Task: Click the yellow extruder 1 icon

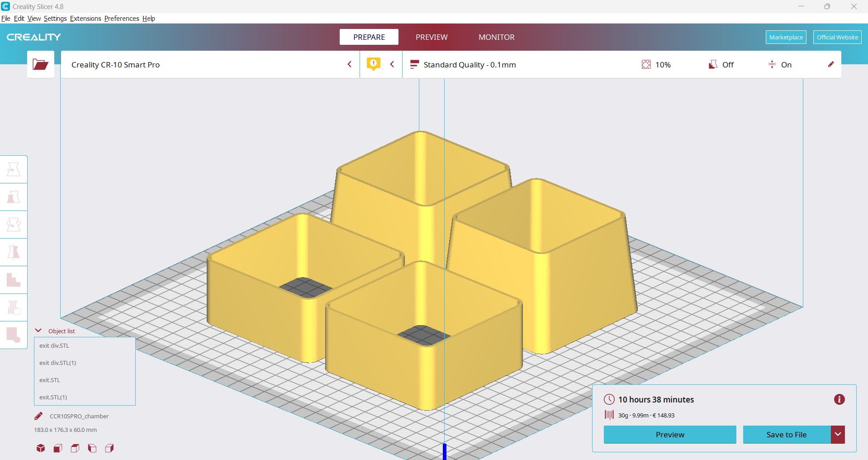Action: (373, 64)
